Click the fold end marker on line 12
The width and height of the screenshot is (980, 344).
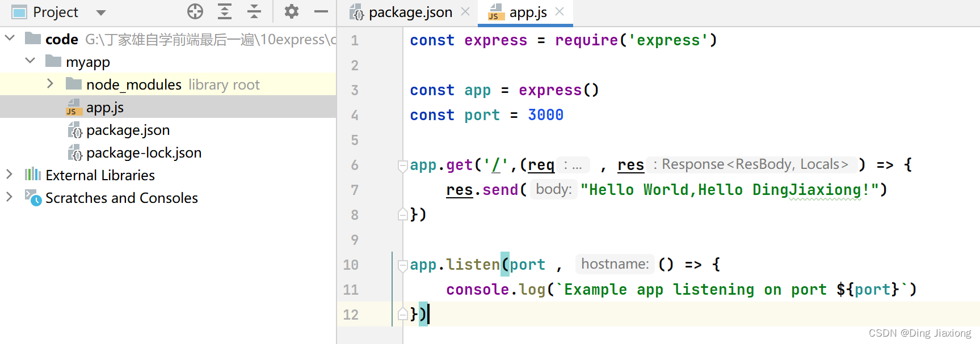[402, 314]
